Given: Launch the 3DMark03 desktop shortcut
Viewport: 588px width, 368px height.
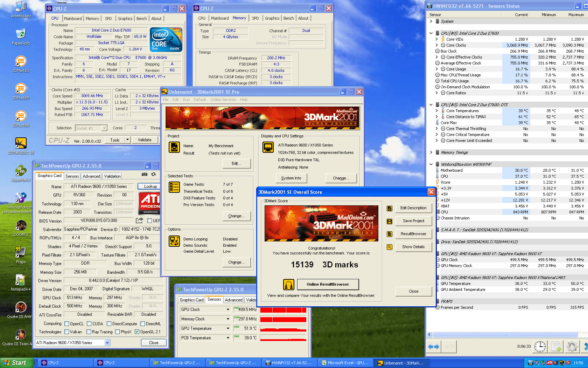Looking at the screenshot, I should 21,61.
